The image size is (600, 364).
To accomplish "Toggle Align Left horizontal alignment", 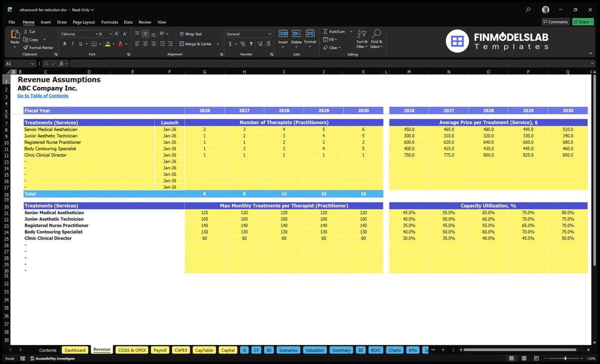I will (137, 44).
